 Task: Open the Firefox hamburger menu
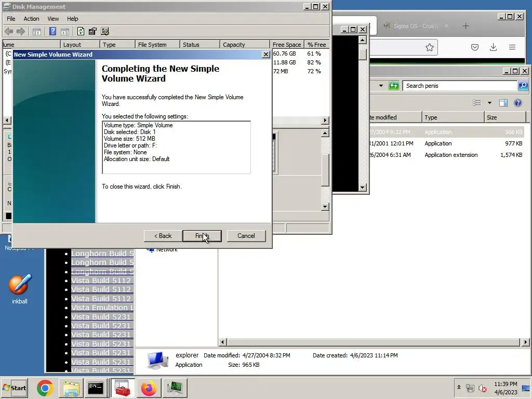click(x=512, y=47)
